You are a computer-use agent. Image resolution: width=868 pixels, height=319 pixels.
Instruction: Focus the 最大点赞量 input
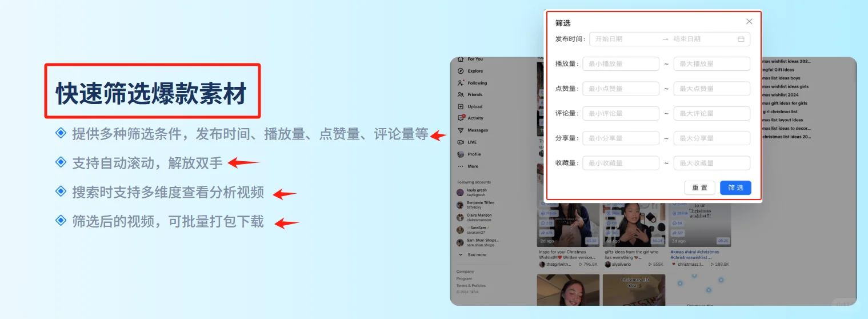[x=711, y=89]
